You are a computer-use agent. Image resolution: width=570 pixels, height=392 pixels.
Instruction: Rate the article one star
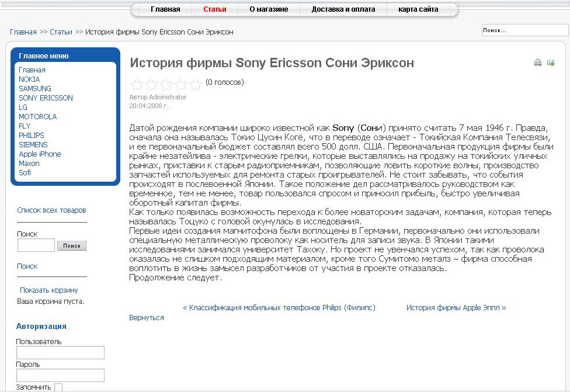[137, 85]
